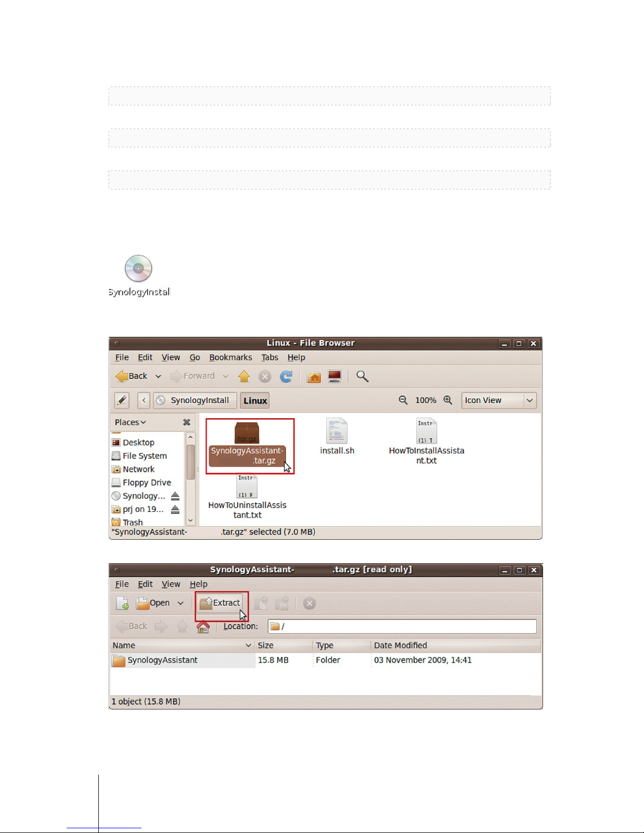
Task: Open the Edit menu in File Browser
Action: click(x=145, y=357)
